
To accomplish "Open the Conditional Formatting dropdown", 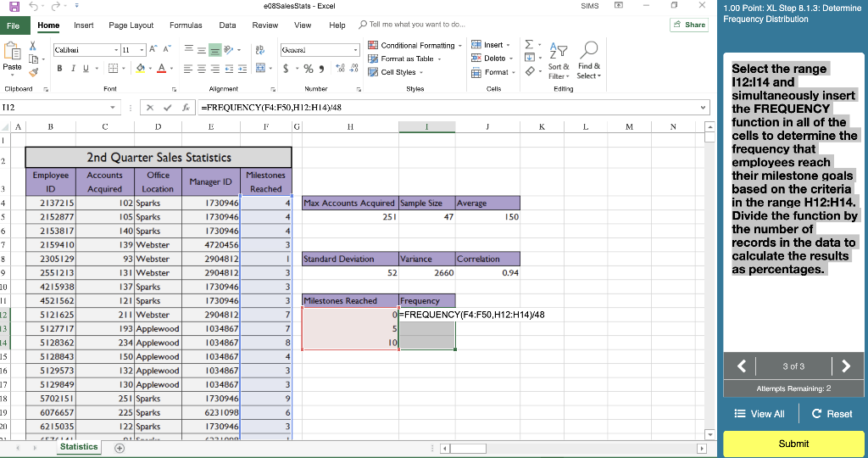I will coord(415,46).
